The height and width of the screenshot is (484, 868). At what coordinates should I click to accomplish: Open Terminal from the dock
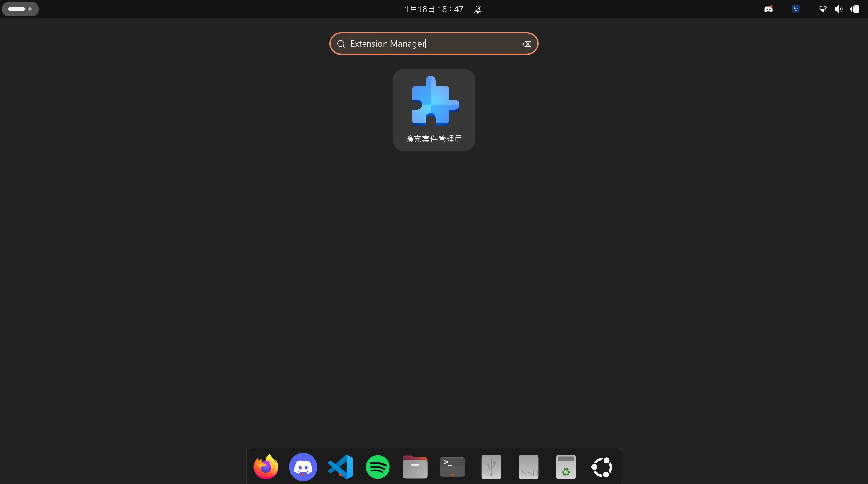click(452, 467)
